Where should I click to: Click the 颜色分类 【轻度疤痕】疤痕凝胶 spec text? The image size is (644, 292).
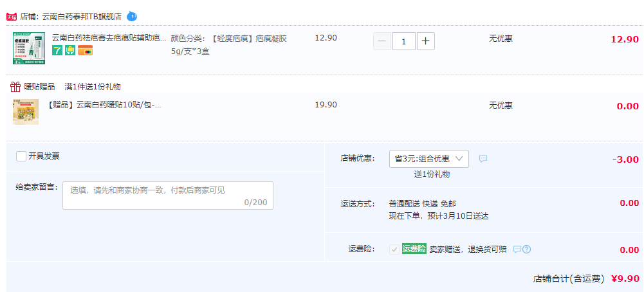click(229, 45)
